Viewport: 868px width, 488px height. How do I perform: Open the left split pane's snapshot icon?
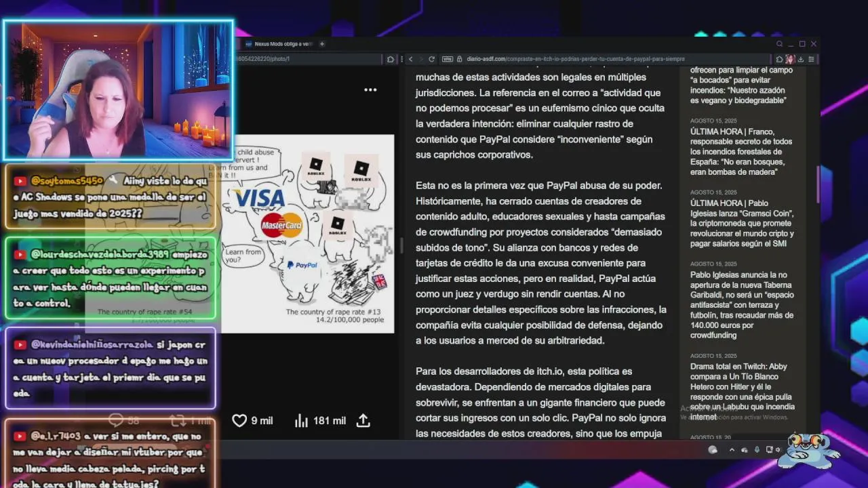click(x=391, y=60)
